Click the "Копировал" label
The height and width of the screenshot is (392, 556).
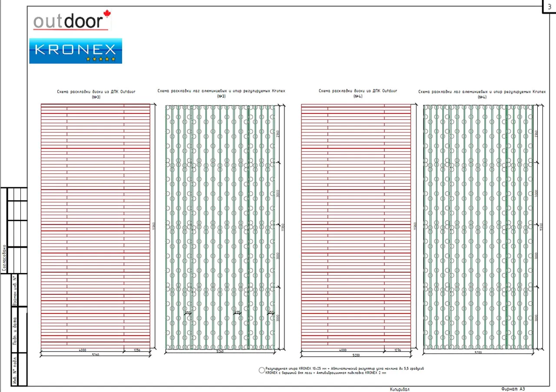[x=400, y=389]
